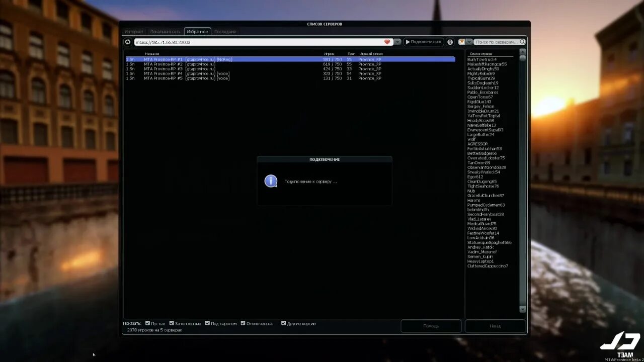Click the 'Помощь' help button
Screen dimensions: 644x362
431,326
